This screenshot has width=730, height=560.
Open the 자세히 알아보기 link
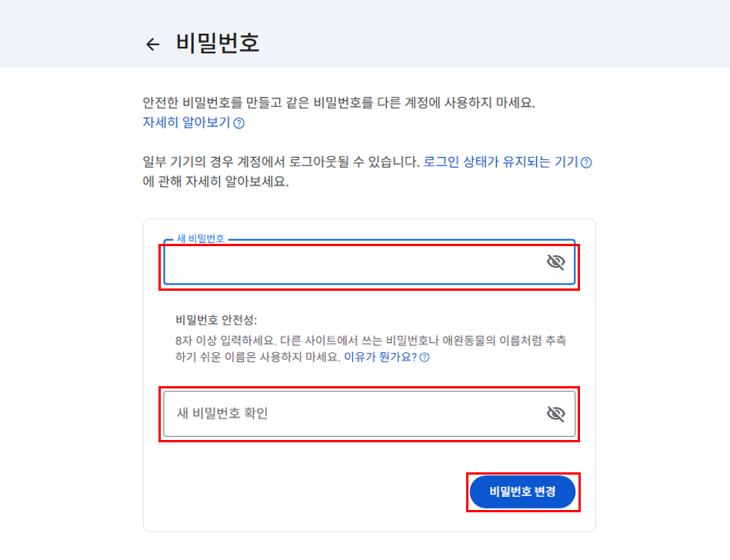tap(186, 123)
